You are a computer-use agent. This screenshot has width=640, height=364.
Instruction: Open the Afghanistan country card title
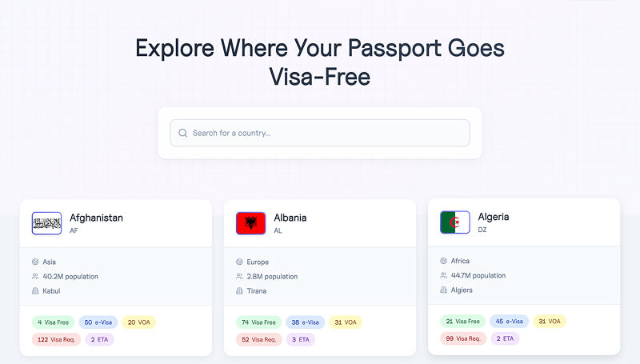[96, 218]
